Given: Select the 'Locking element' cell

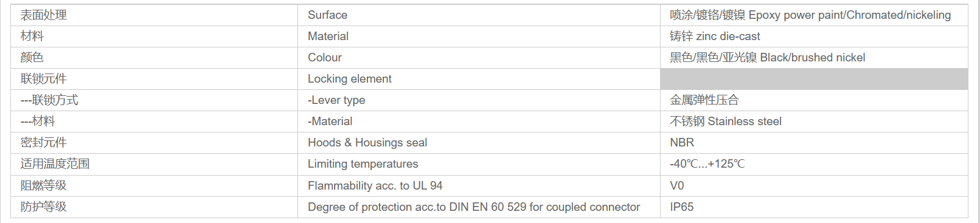Looking at the screenshot, I should tap(479, 79).
